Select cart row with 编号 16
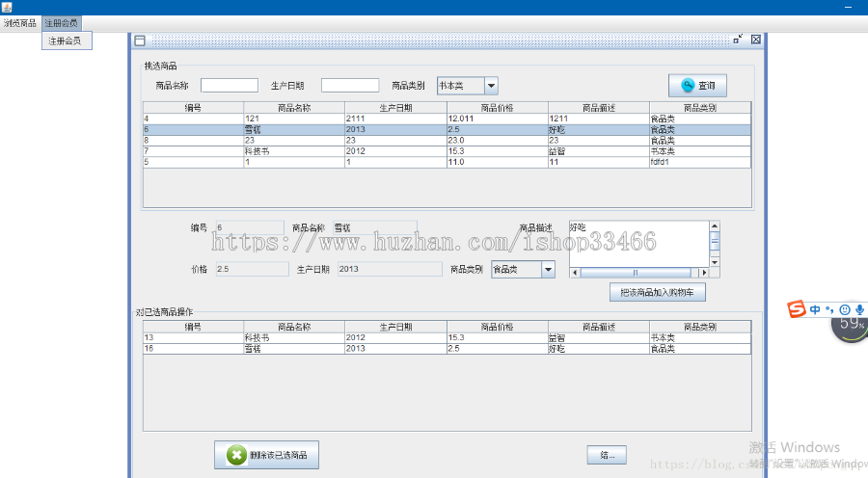The image size is (868, 478). 448,349
